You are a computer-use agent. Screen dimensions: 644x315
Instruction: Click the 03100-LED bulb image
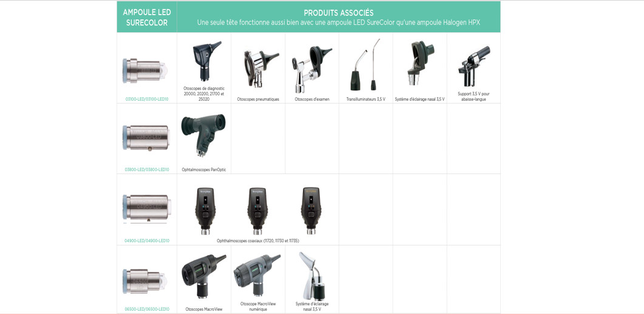pos(145,70)
